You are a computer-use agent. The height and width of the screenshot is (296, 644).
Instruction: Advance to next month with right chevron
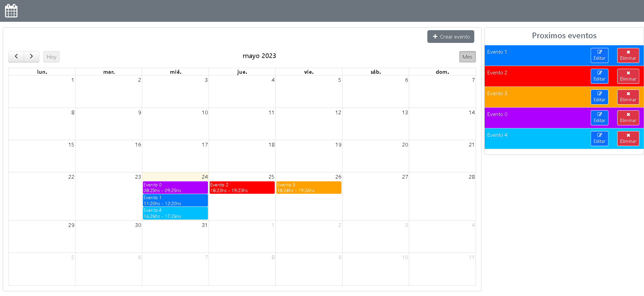pos(32,57)
